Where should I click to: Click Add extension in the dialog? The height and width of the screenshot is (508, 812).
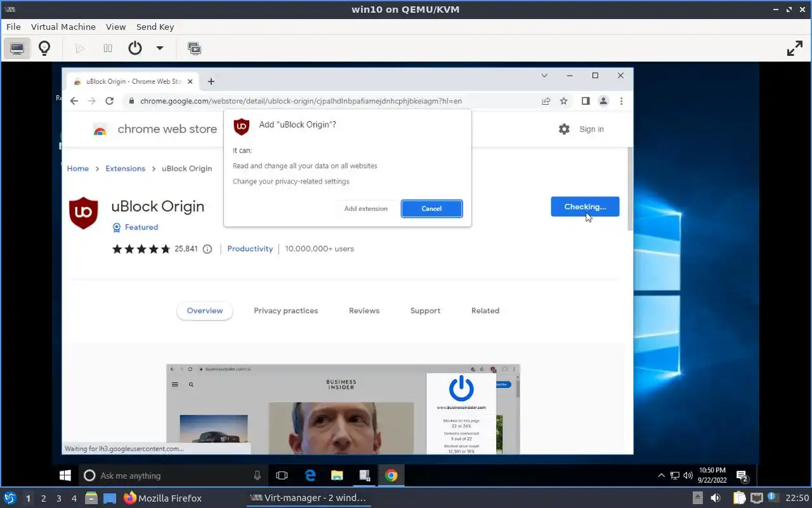[x=366, y=208]
